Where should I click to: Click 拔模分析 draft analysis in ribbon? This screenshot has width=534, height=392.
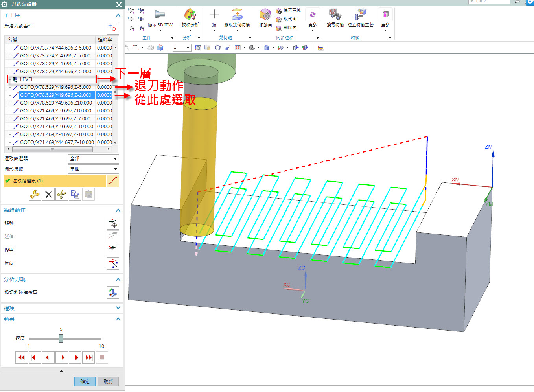pos(190,18)
